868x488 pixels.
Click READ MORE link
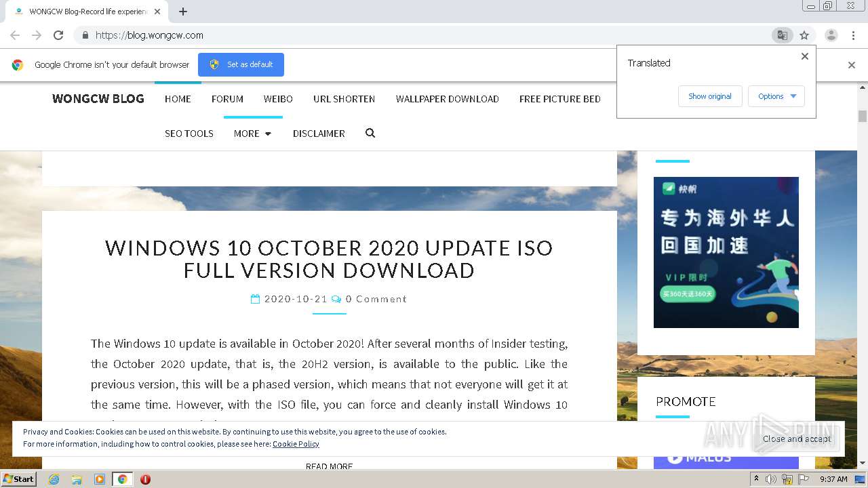click(329, 466)
